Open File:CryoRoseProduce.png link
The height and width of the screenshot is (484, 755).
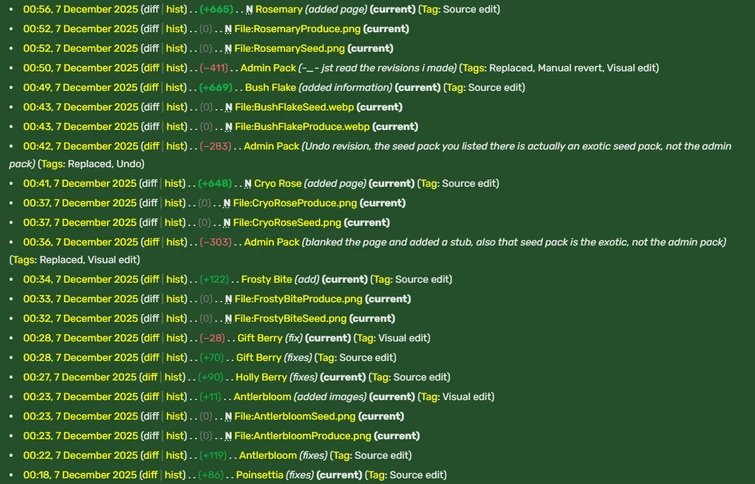295,203
